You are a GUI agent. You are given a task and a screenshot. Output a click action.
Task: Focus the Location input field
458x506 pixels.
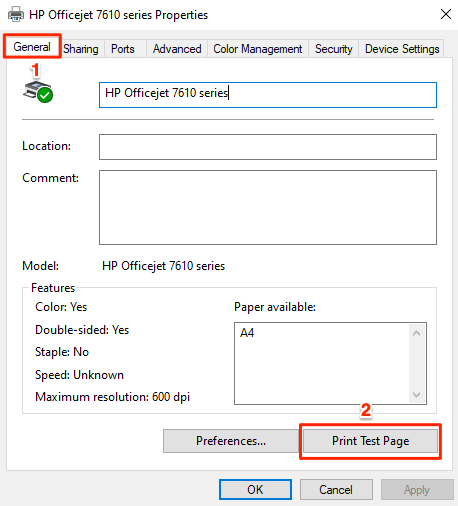click(268, 147)
